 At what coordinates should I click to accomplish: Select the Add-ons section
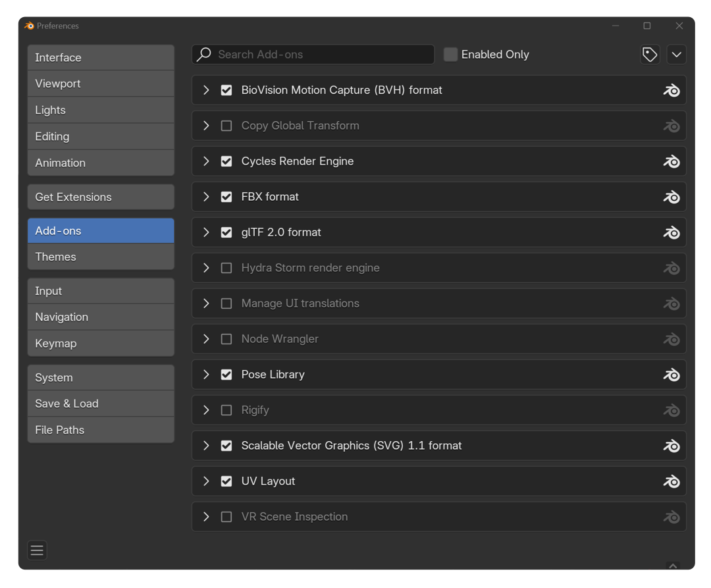pos(101,230)
